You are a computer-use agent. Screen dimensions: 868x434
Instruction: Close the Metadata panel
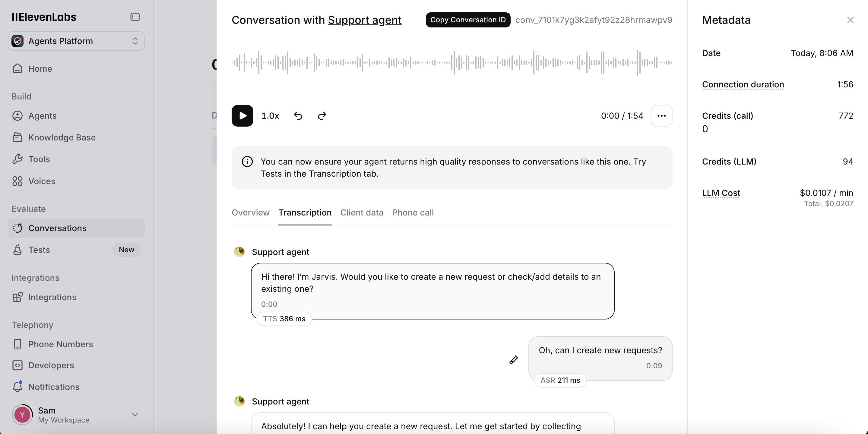pyautogui.click(x=850, y=20)
